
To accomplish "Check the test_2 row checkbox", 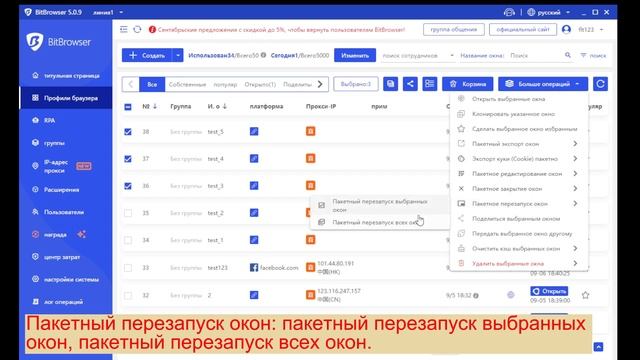I will (128, 213).
